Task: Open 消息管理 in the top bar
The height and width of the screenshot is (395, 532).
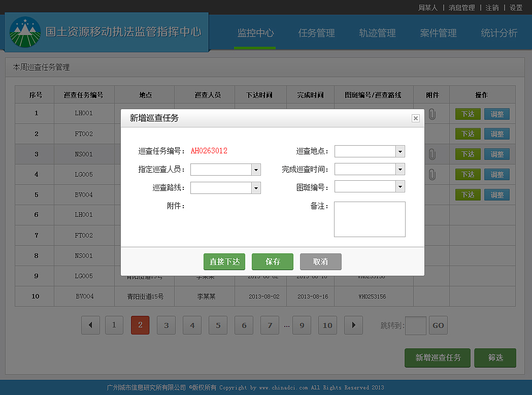Action: [461, 8]
